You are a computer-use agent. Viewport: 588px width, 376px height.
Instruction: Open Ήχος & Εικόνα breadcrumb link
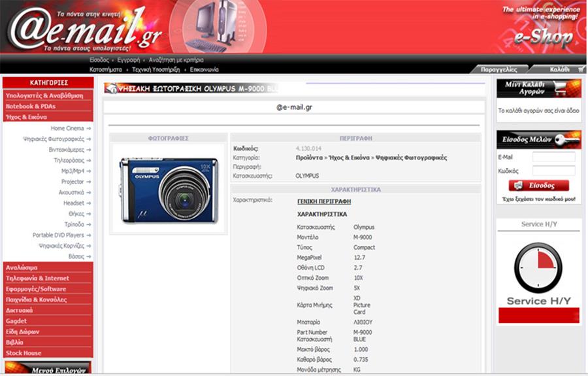(x=349, y=158)
